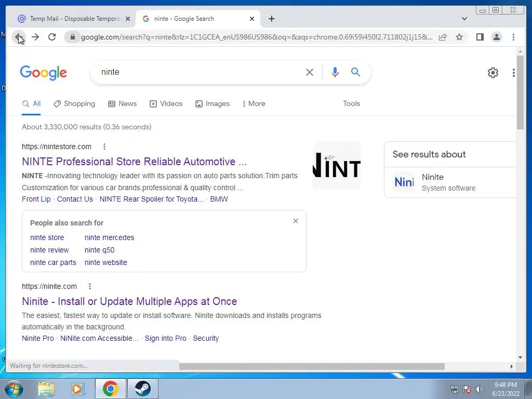Expand the More search filters

254,103
